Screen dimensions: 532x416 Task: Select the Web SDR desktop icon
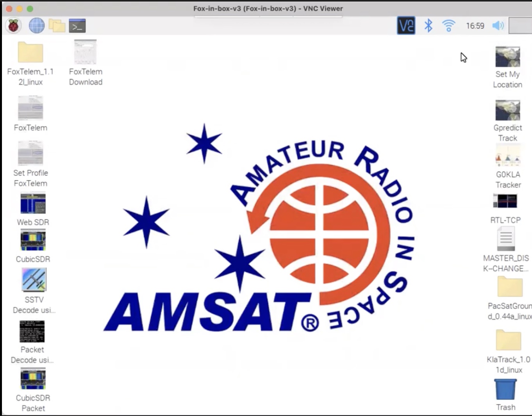click(x=33, y=203)
